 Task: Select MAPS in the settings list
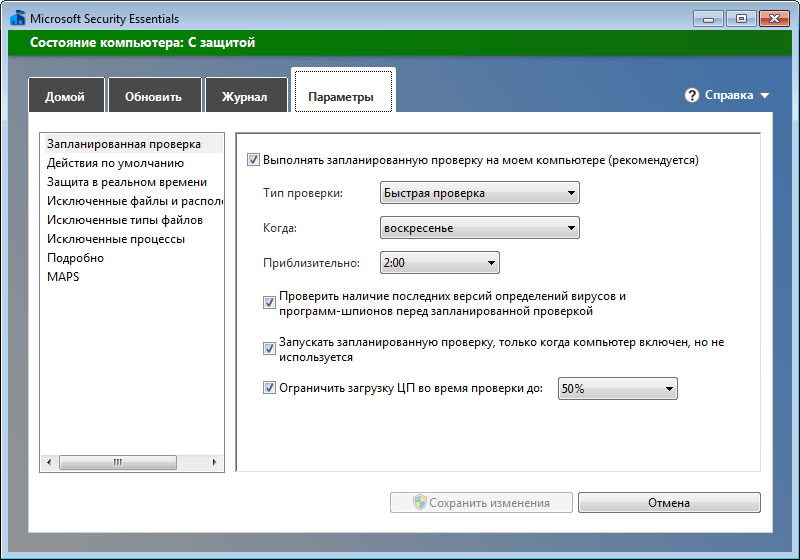point(63,276)
